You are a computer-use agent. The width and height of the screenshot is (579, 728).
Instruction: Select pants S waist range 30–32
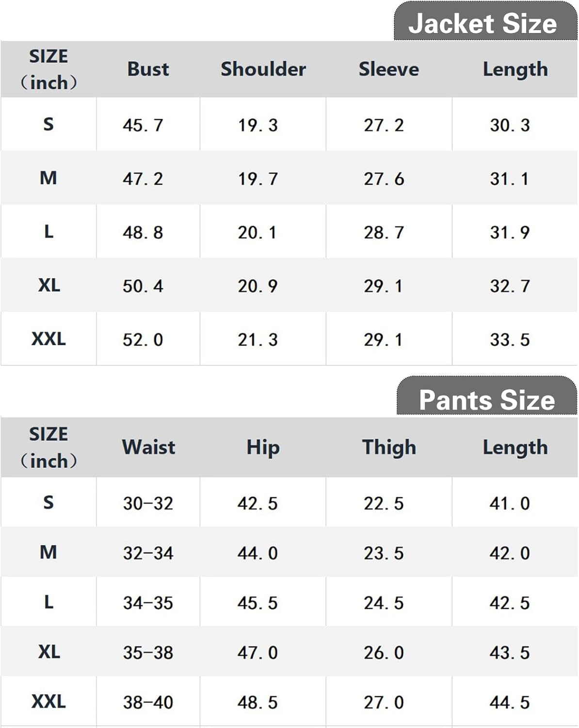(x=148, y=503)
